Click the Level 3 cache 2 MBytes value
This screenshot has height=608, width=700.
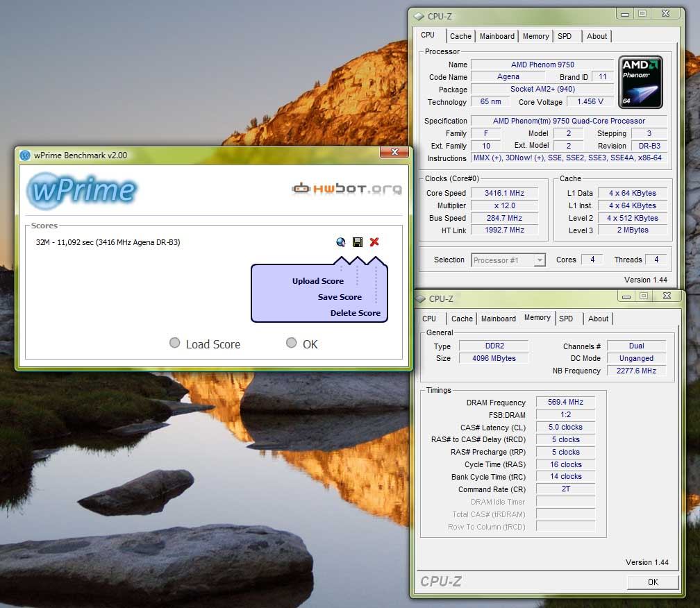(x=633, y=230)
